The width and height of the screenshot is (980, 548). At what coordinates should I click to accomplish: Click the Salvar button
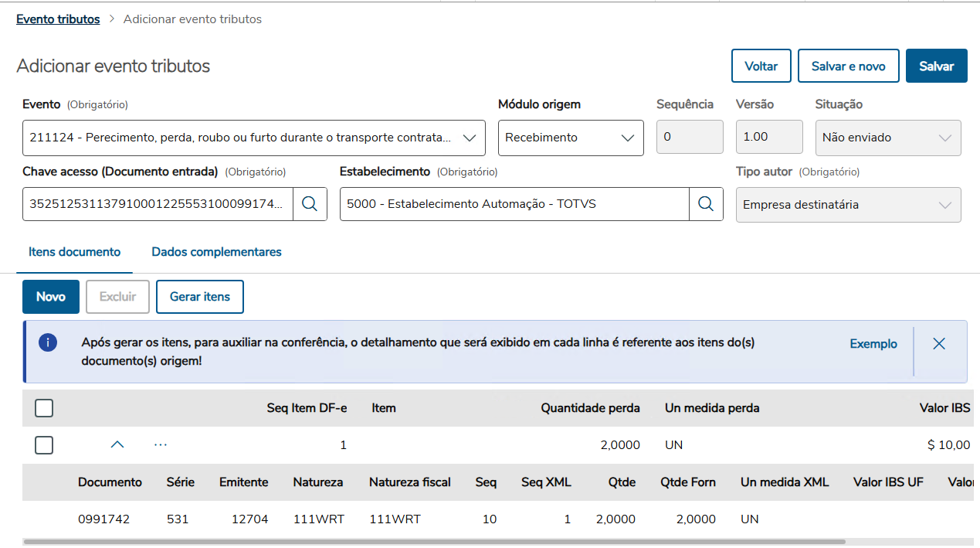936,66
